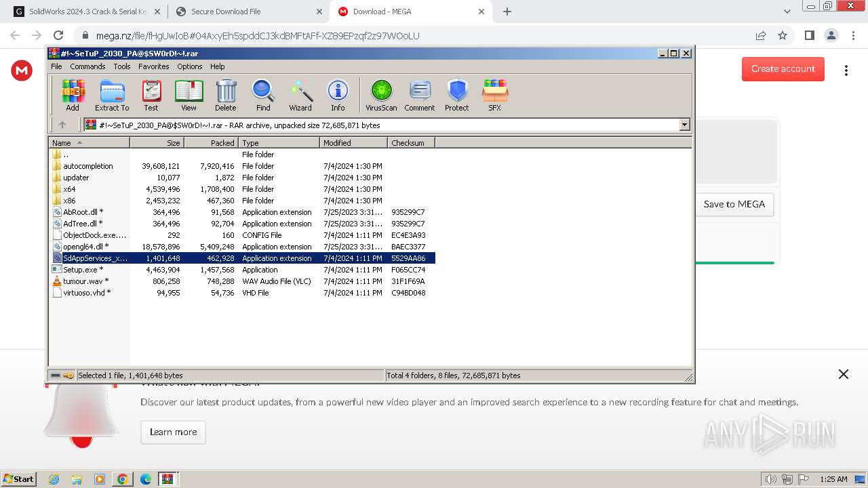Click the volume speaker tray icon
The image size is (868, 488).
pos(770,479)
